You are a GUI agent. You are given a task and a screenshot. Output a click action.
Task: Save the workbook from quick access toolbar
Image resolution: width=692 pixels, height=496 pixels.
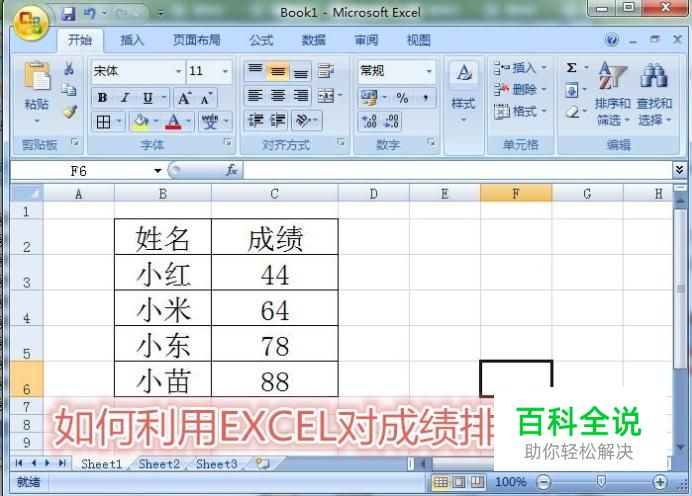point(68,13)
